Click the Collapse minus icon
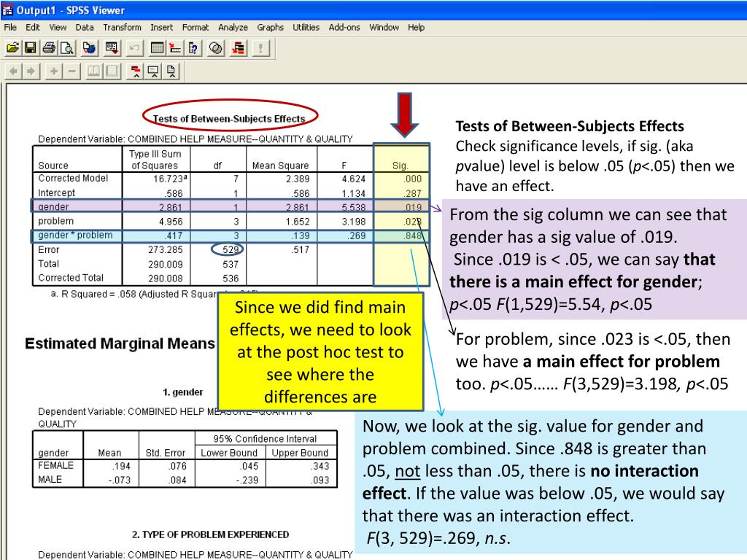747x560 pixels. pyautogui.click(x=71, y=71)
